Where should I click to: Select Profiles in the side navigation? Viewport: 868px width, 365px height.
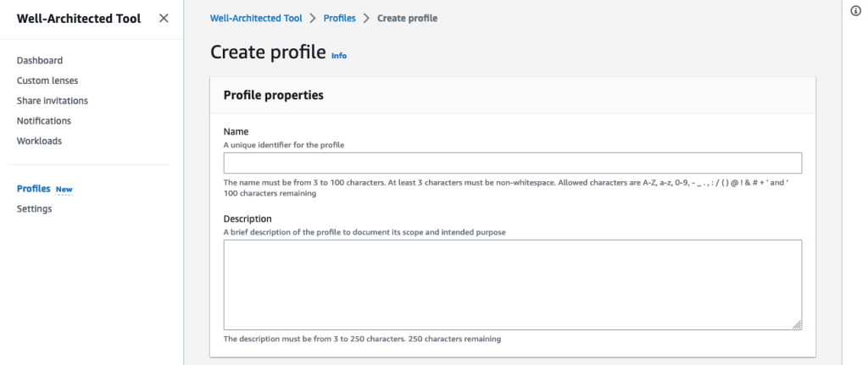pos(34,189)
